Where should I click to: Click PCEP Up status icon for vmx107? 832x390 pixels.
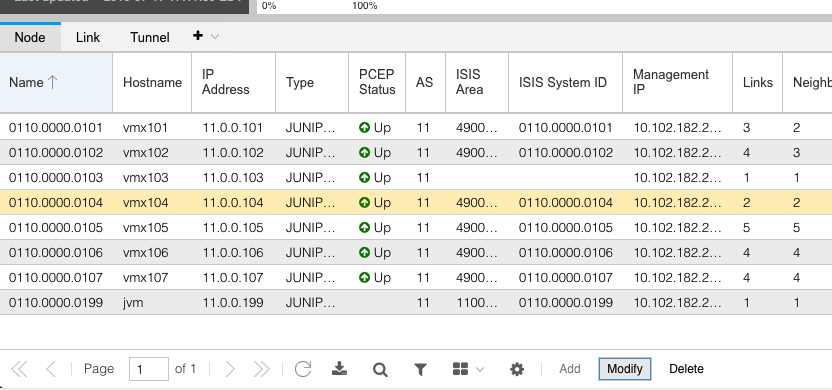tap(365, 278)
